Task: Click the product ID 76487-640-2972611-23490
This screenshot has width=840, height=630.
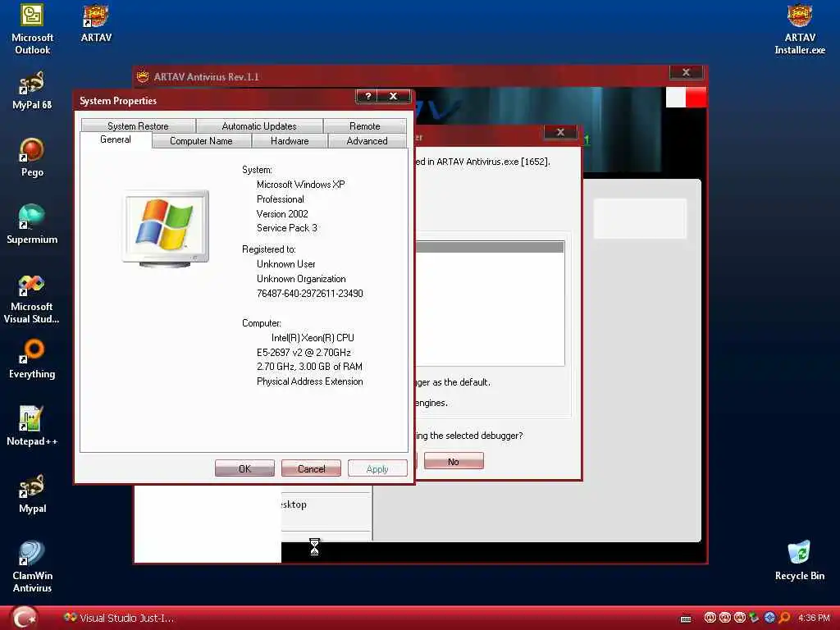Action: click(x=309, y=294)
